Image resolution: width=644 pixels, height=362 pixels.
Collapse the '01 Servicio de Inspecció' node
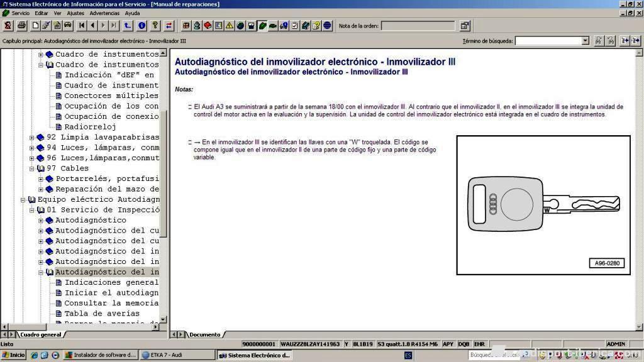tap(31, 210)
